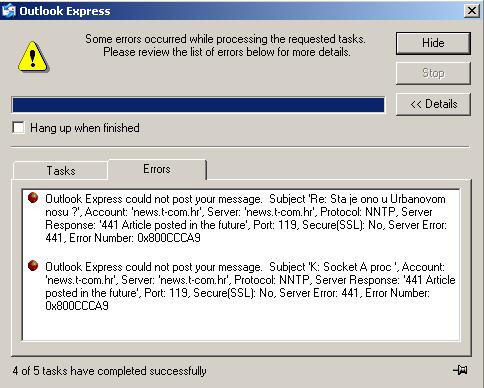Click empty area of the errors list
The image size is (484, 388).
point(240,327)
